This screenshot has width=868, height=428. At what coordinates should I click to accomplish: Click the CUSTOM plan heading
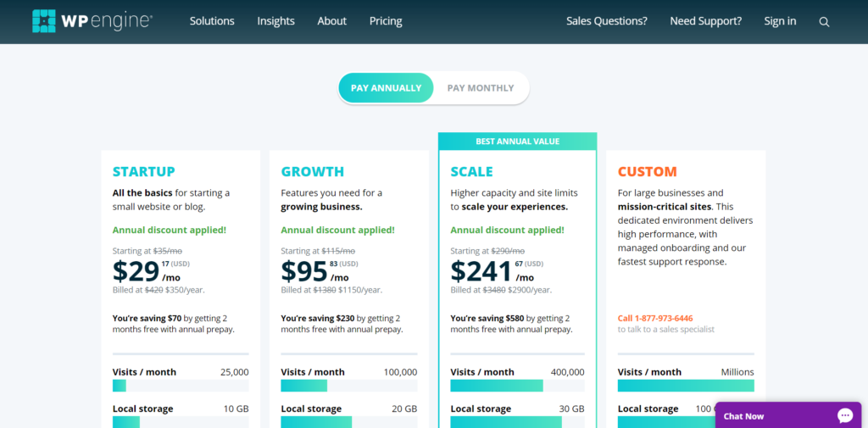tap(647, 172)
